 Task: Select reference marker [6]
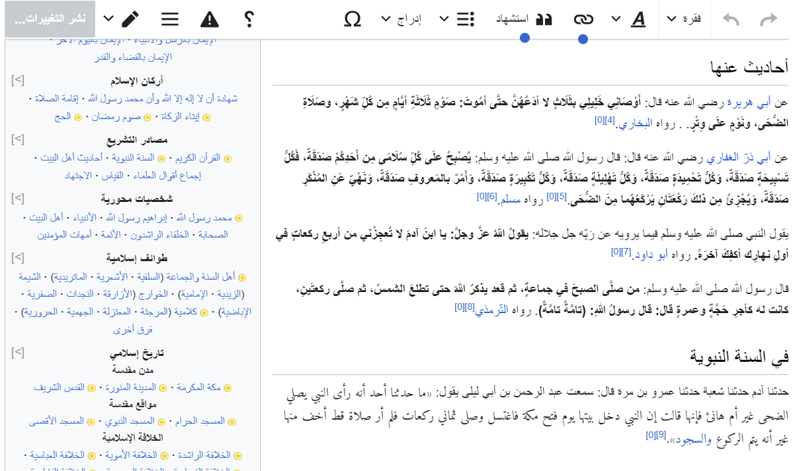[x=492, y=197]
